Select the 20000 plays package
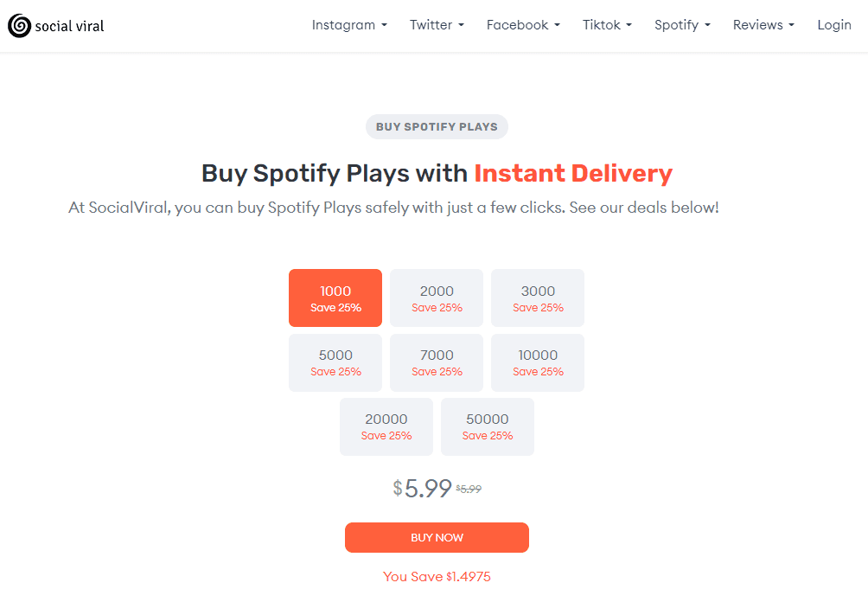 [386, 426]
